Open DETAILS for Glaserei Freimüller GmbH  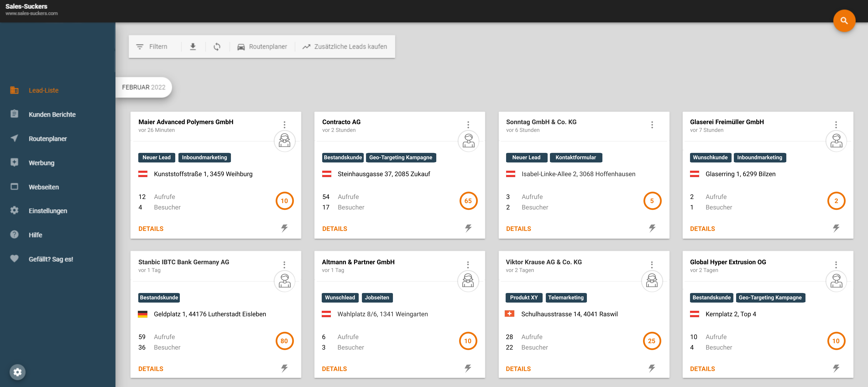(x=702, y=229)
